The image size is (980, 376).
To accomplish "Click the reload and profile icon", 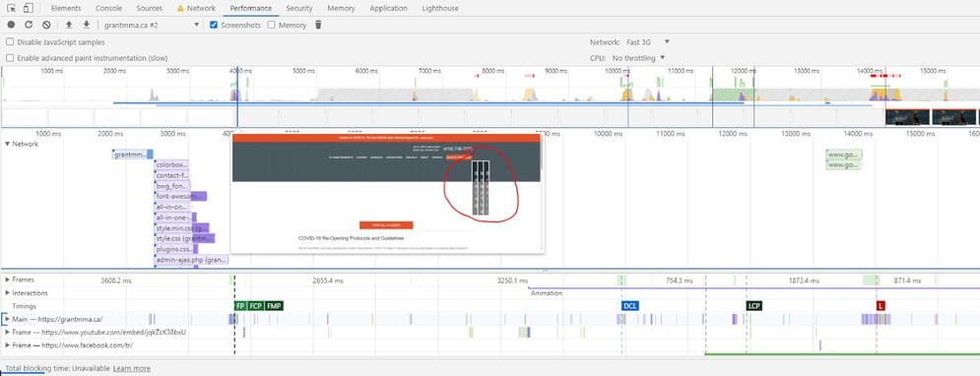I will click(x=29, y=25).
